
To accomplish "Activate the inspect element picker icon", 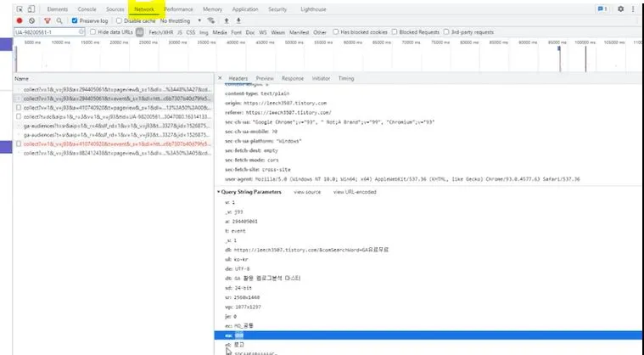I will tap(20, 9).
